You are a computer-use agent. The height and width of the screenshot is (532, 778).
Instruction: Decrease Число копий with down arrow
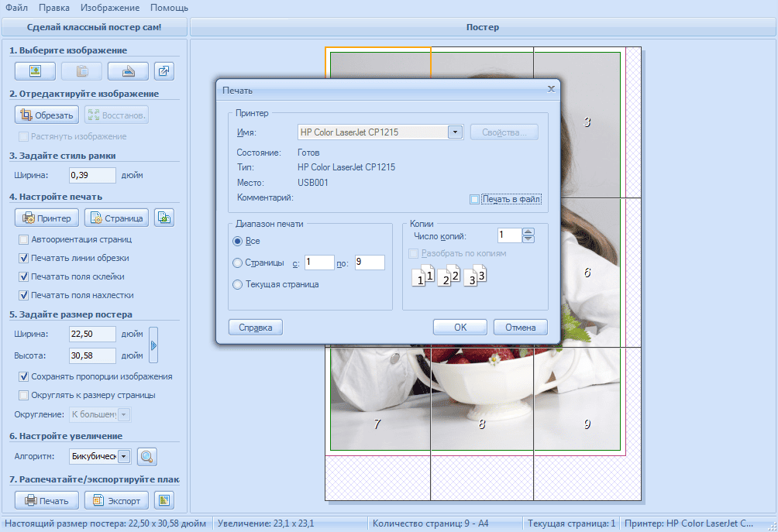(528, 239)
